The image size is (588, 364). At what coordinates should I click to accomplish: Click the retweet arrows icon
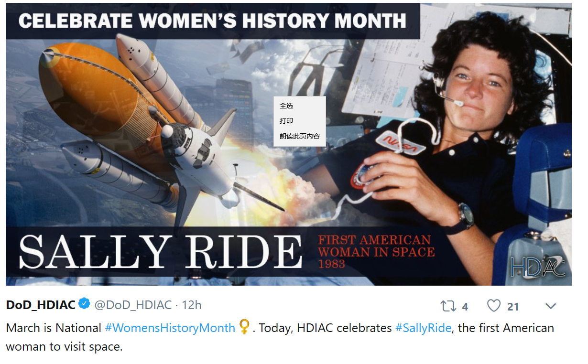tap(448, 306)
